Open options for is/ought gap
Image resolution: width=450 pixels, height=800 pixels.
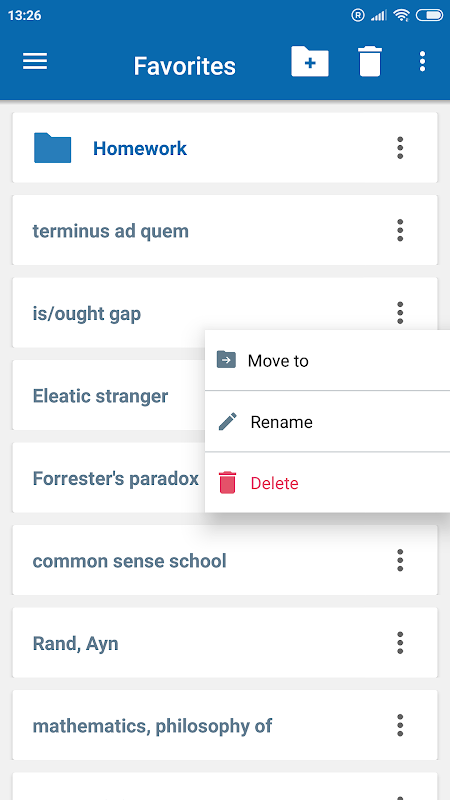400,312
